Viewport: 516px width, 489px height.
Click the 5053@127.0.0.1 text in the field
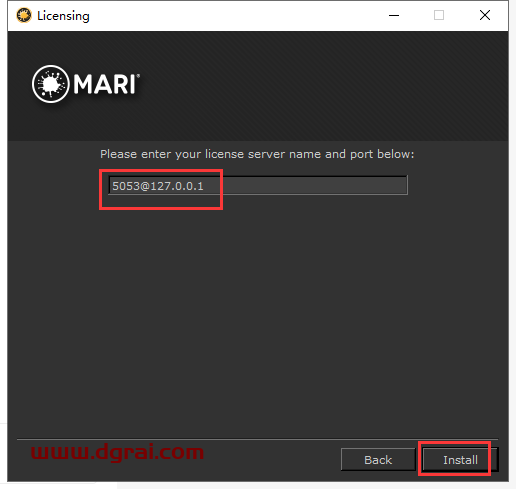[x=158, y=186]
